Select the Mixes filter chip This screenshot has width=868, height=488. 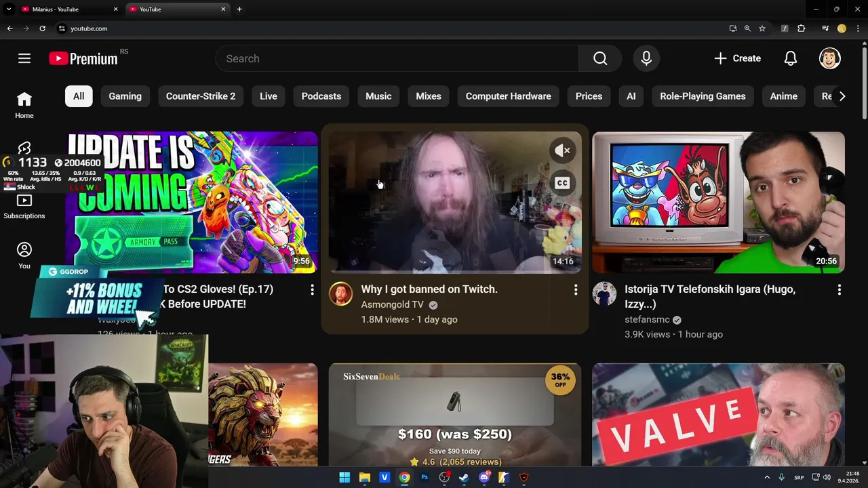click(x=429, y=96)
